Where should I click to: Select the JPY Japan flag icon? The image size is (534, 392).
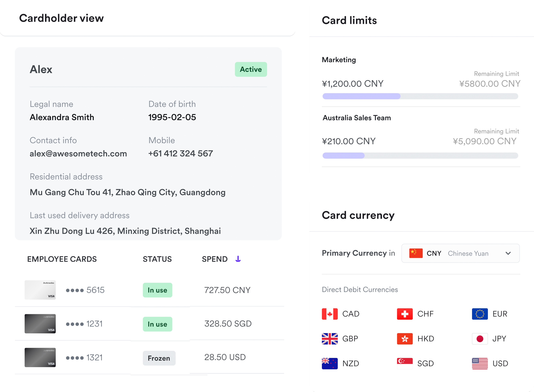(480, 339)
